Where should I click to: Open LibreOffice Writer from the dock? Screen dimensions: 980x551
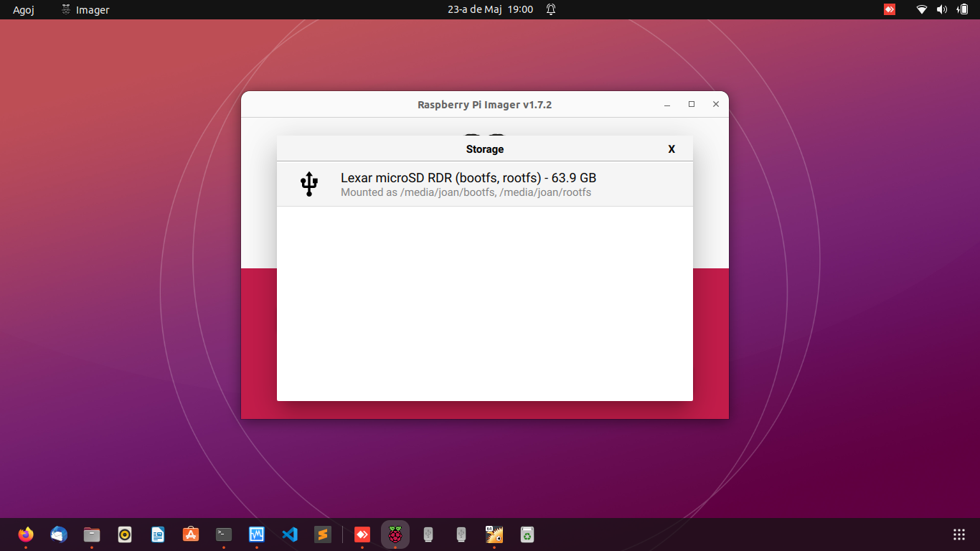[x=158, y=534]
